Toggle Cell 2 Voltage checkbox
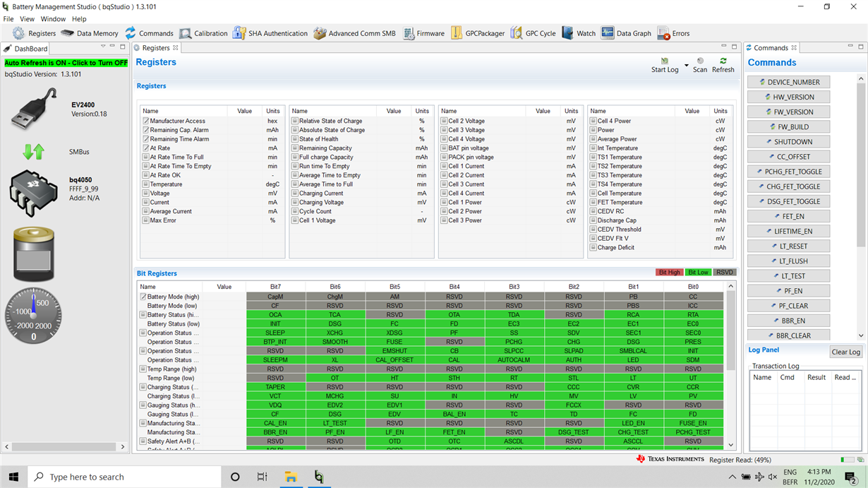The height and width of the screenshot is (488, 868). (445, 121)
